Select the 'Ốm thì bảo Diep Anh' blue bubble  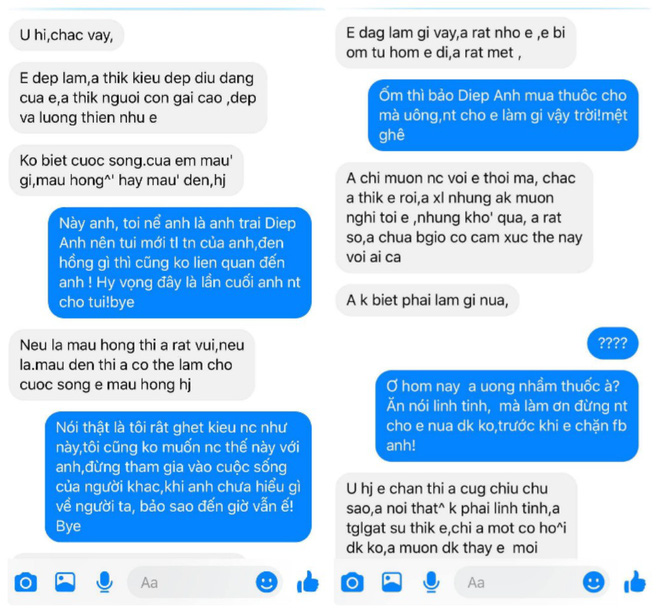[x=503, y=115]
